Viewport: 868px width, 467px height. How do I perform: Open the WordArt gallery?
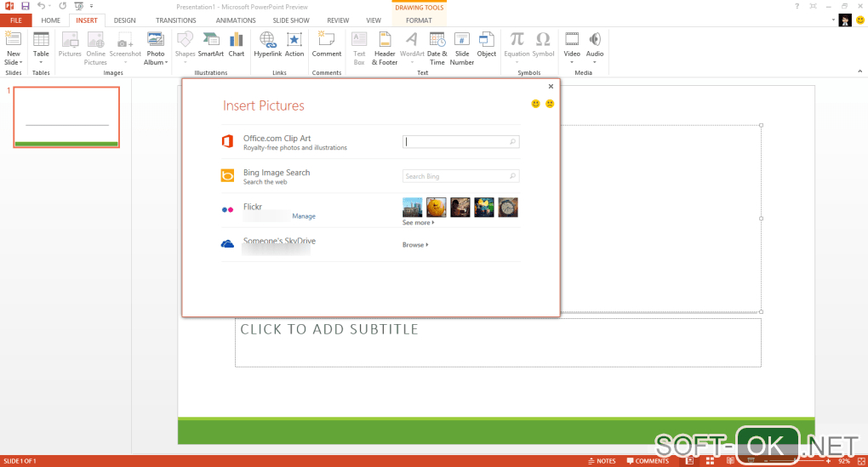pyautogui.click(x=412, y=48)
